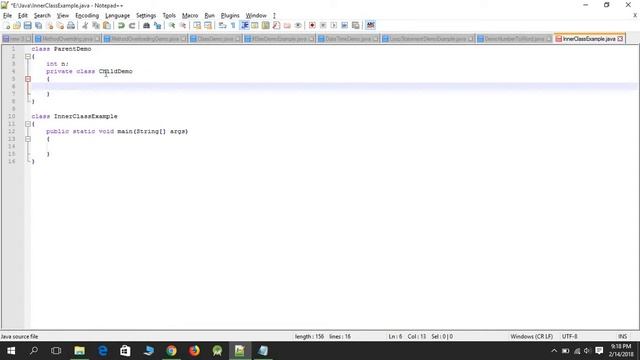Screen dimensions: 640x360
Task: Close the InnerClassExample.java tab
Action: 620,39
